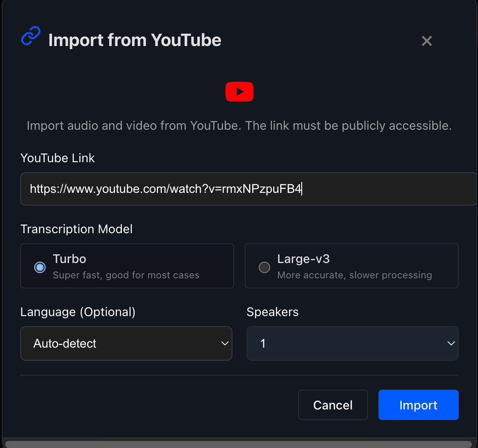Screen dimensions: 478x448
Task: Click the chevron arrow on Language dropdown
Action: (x=225, y=343)
